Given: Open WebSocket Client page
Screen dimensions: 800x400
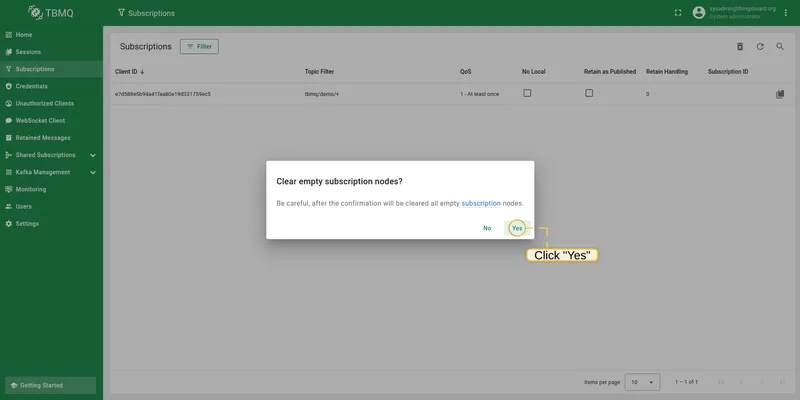Looking at the screenshot, I should 51,120.
